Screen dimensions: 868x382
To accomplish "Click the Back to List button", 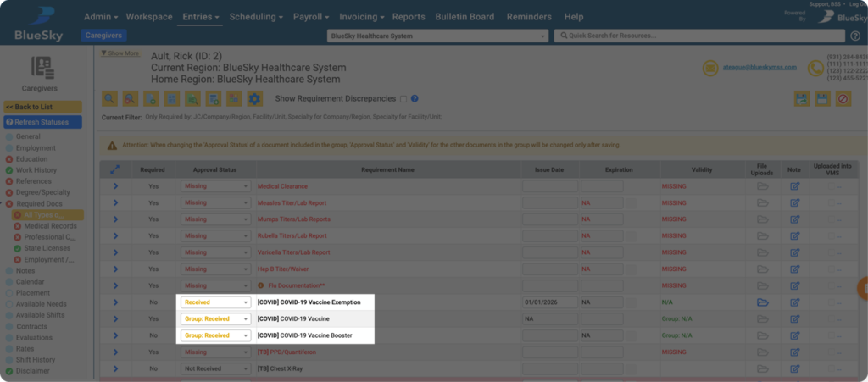I will pos(42,107).
